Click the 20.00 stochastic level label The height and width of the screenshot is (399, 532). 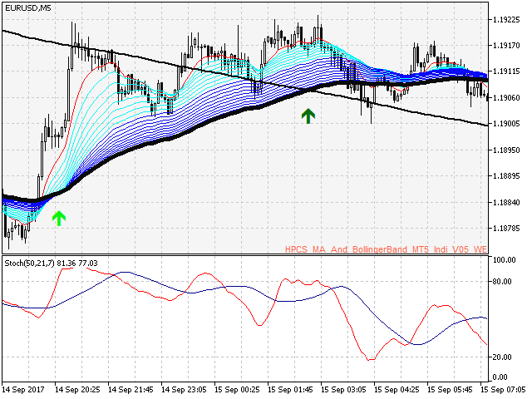tap(505, 357)
